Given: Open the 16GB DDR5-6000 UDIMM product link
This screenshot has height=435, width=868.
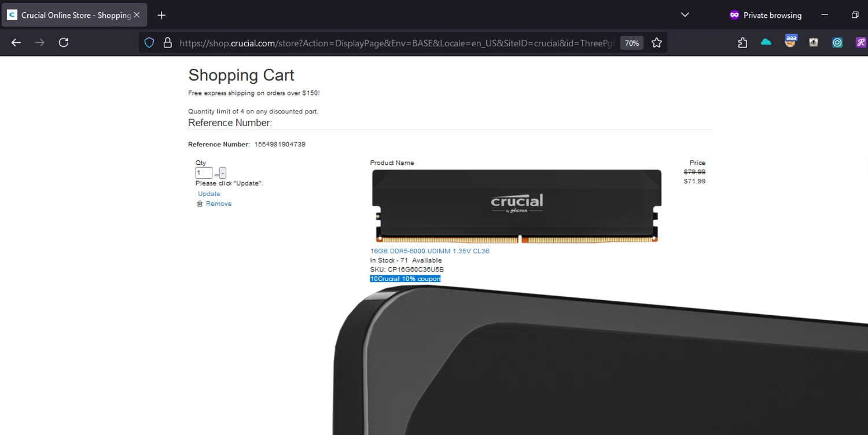Looking at the screenshot, I should click(x=430, y=251).
